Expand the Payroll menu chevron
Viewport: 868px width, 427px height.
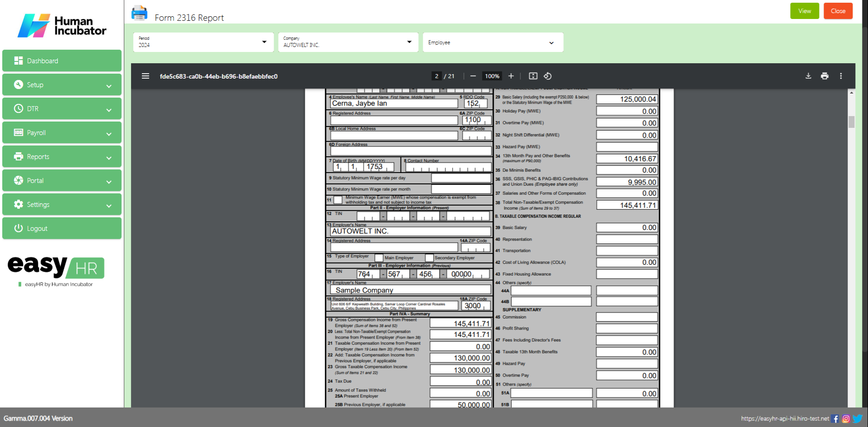point(109,134)
